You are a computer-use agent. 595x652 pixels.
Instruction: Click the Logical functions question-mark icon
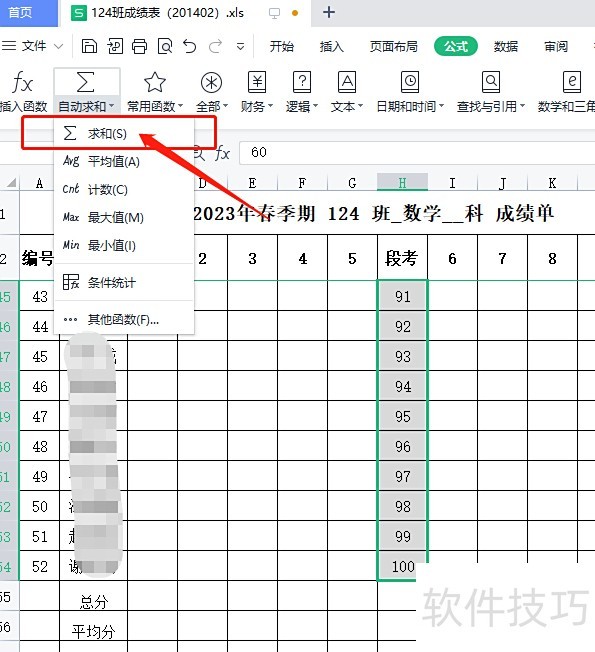[302, 82]
